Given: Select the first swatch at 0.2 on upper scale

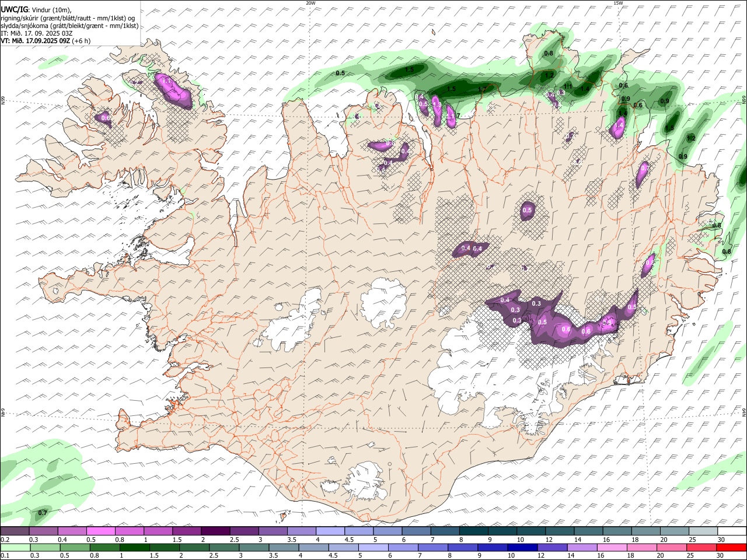Looking at the screenshot, I should [15, 531].
